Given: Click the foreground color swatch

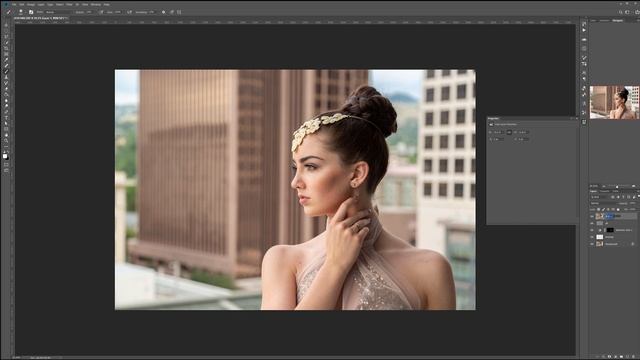Looking at the screenshot, I should pos(4,156).
